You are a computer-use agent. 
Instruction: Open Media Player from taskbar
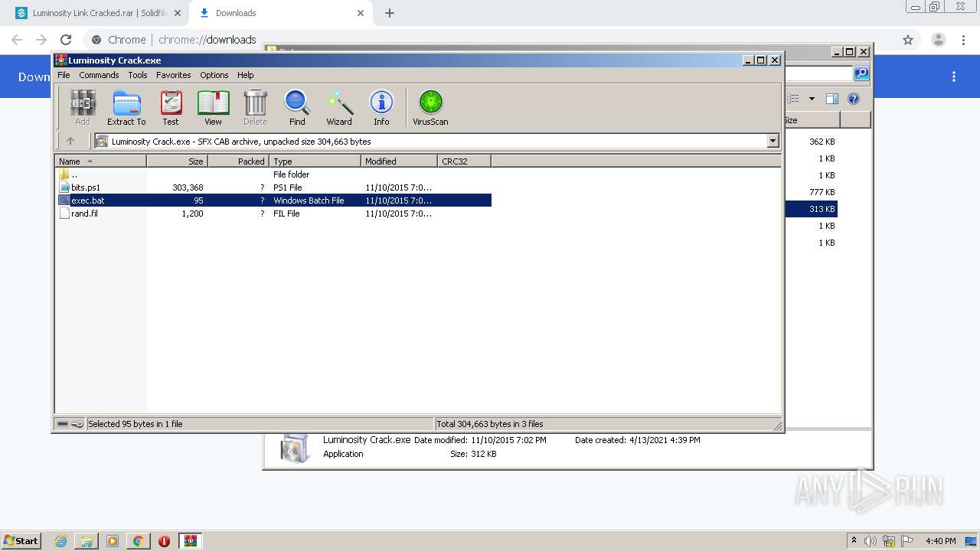coord(113,541)
